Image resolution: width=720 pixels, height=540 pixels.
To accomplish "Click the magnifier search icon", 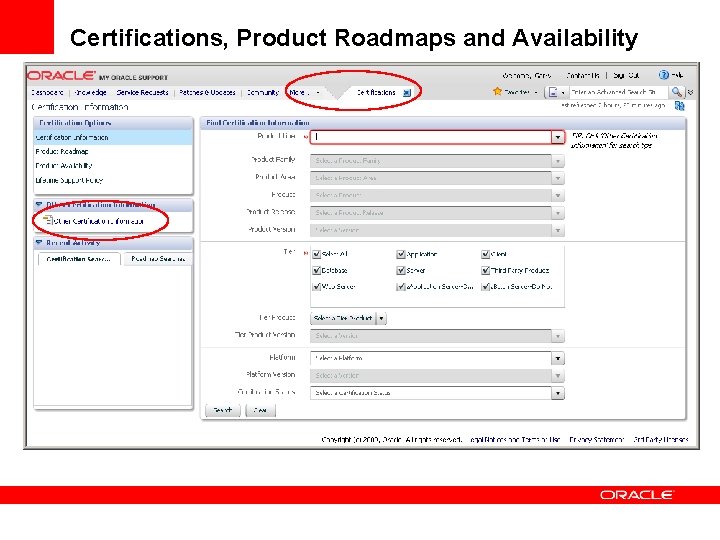I will pos(676,92).
